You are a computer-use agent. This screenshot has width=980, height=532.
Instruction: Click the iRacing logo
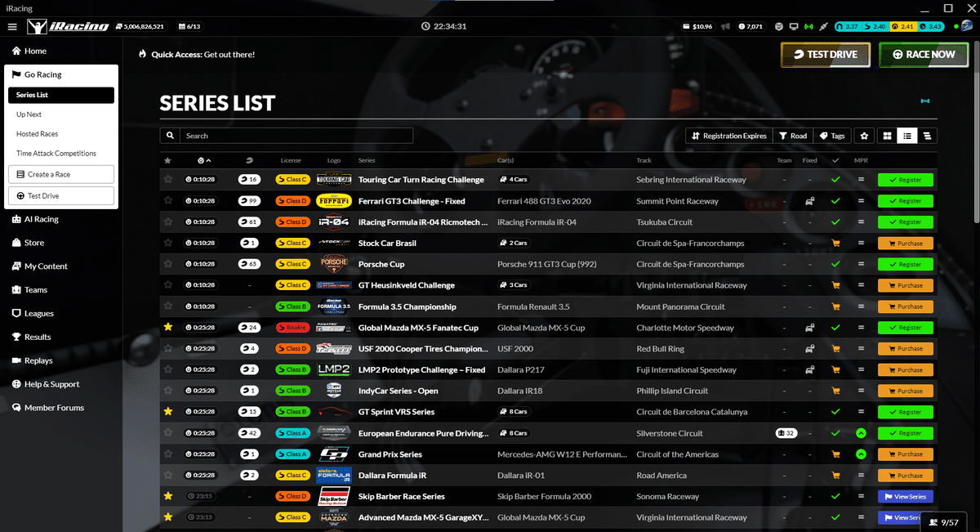(68, 26)
